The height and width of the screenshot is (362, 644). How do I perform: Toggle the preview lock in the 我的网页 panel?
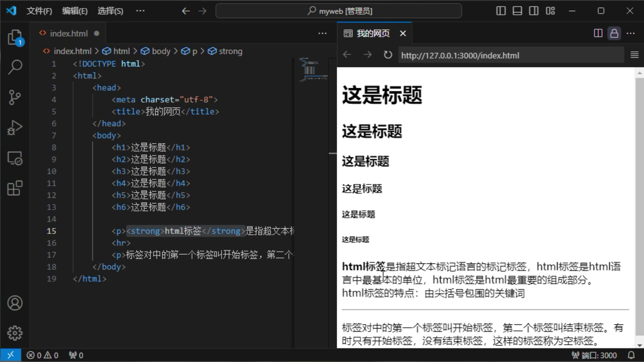pyautogui.click(x=614, y=33)
